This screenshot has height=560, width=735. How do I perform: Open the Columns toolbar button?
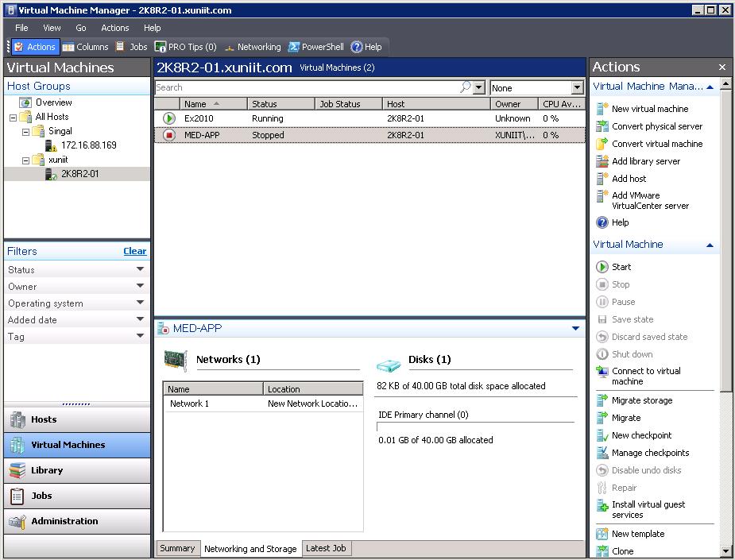(x=85, y=47)
